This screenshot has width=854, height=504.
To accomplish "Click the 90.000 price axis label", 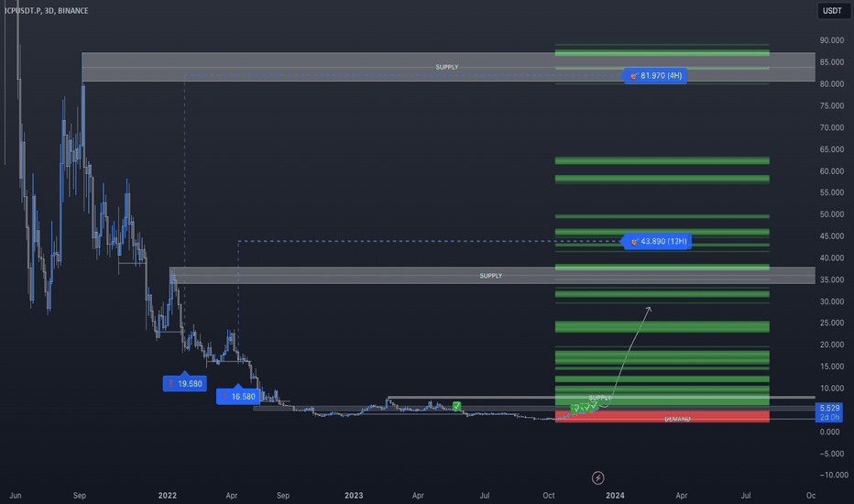I will (832, 40).
